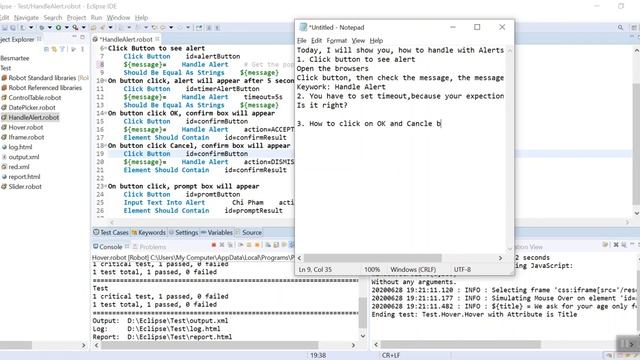Click Console vertical scrollbar down arrow

[x=363, y=336]
